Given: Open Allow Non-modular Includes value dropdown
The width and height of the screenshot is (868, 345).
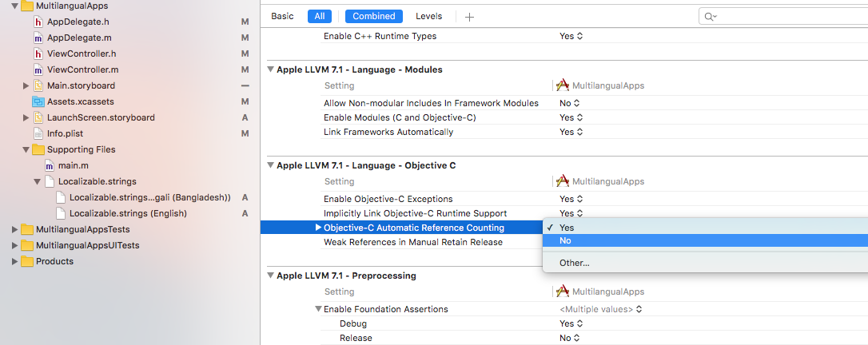Looking at the screenshot, I should (x=570, y=103).
